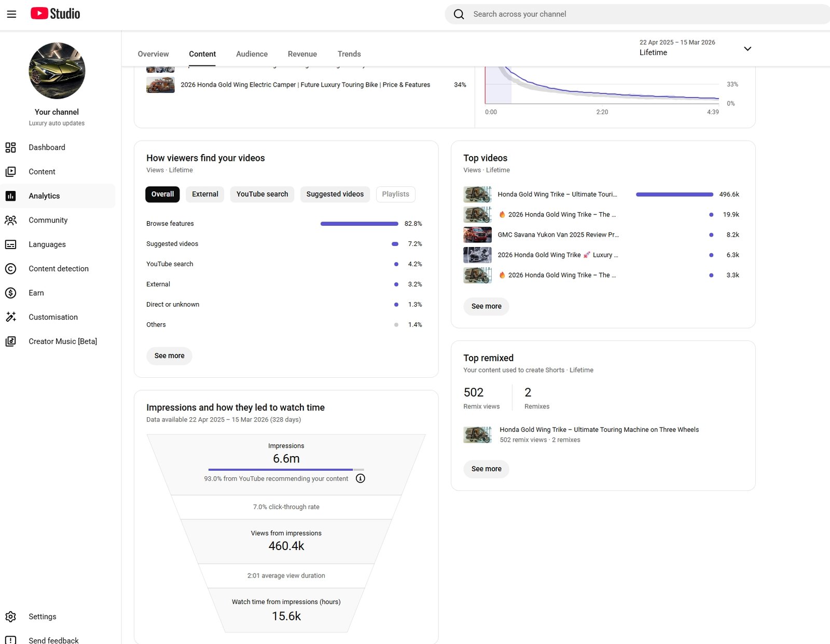Select the Overall traffic filter chip

point(162,194)
